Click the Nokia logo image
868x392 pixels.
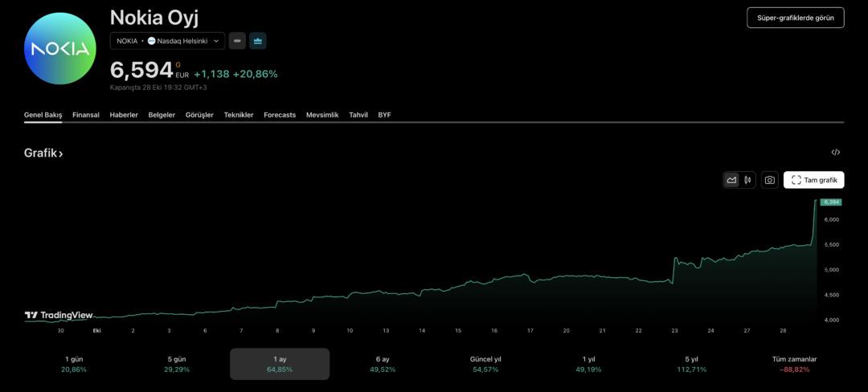[x=60, y=48]
